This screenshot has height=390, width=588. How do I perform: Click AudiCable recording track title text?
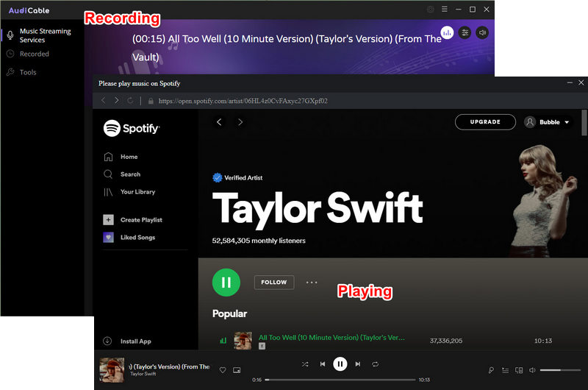287,48
